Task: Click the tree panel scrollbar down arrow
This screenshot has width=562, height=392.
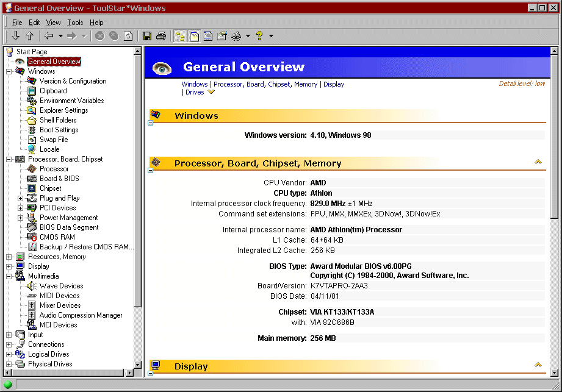Action: point(138,365)
